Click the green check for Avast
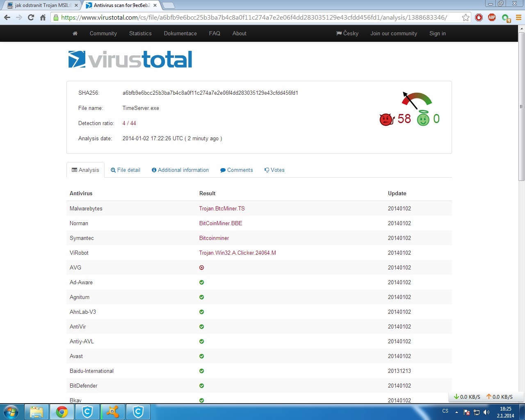The height and width of the screenshot is (420, 525). (201, 356)
